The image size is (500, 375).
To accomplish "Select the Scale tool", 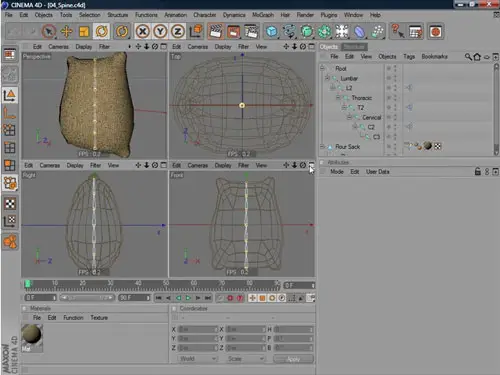I will point(84,31).
